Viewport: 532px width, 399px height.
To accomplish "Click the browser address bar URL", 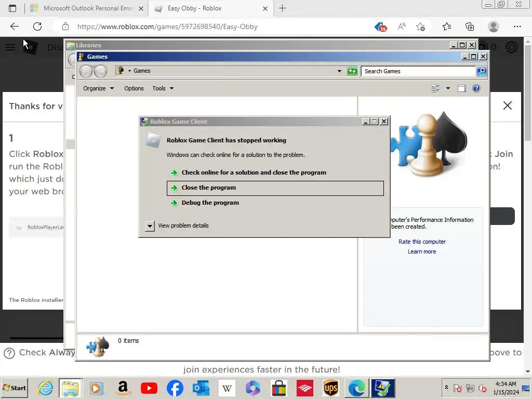I will point(167,26).
